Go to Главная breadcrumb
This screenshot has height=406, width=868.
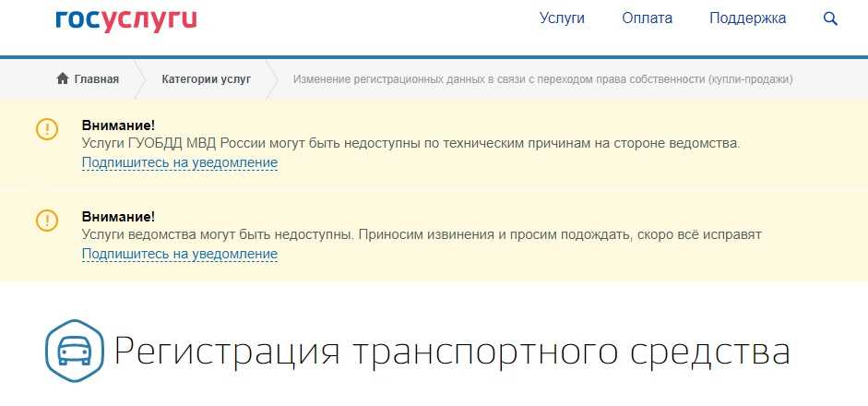click(96, 79)
